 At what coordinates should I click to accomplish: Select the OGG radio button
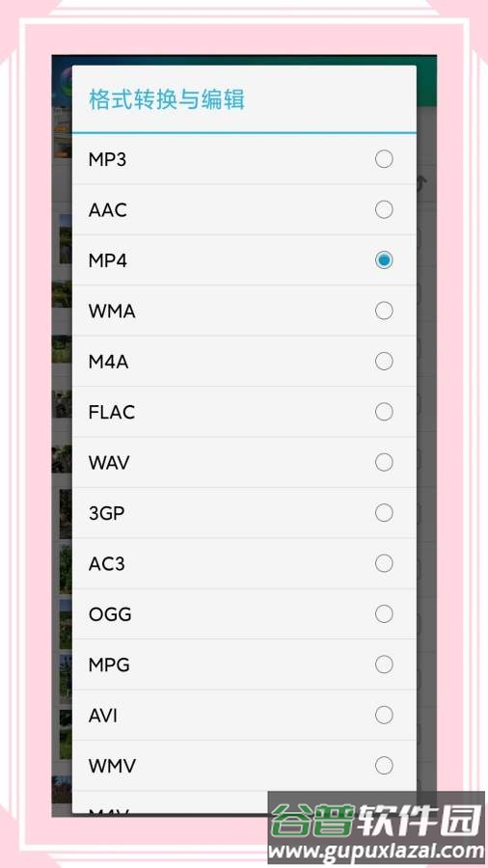pyautogui.click(x=384, y=614)
